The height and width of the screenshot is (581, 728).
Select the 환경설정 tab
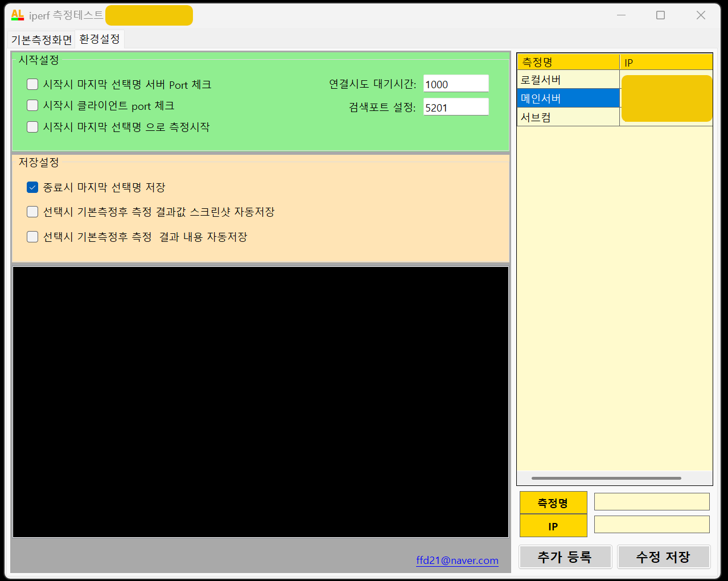click(x=100, y=39)
